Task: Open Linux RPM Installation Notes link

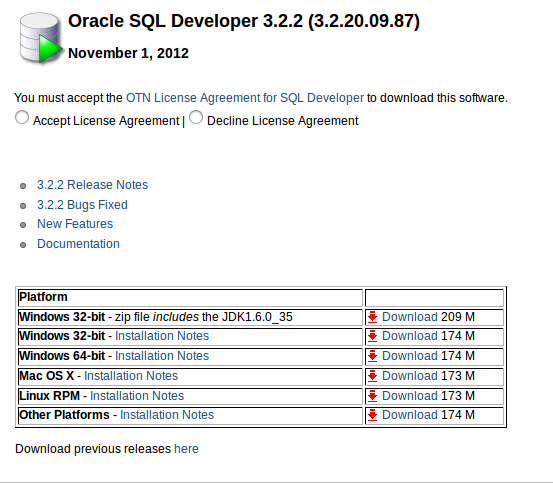Action: (x=137, y=396)
